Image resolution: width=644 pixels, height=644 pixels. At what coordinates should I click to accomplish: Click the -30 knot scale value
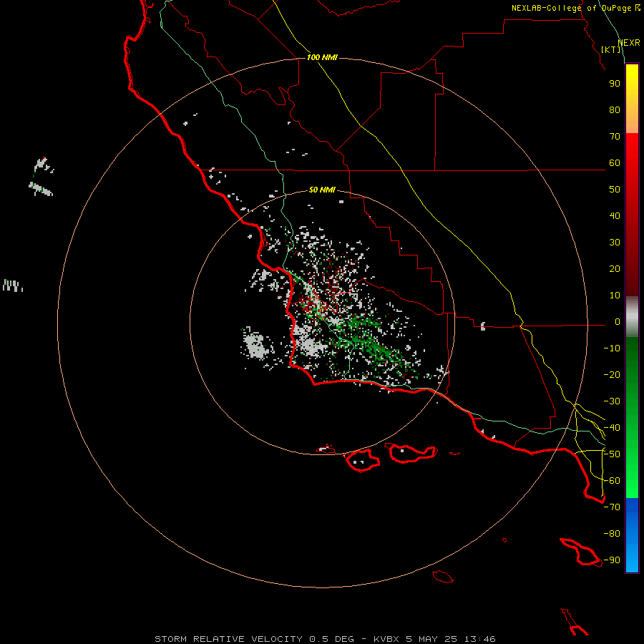pos(612,401)
